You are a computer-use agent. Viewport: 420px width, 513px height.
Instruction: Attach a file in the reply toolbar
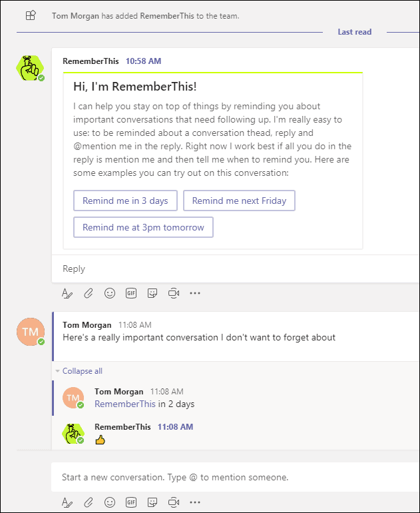89,293
